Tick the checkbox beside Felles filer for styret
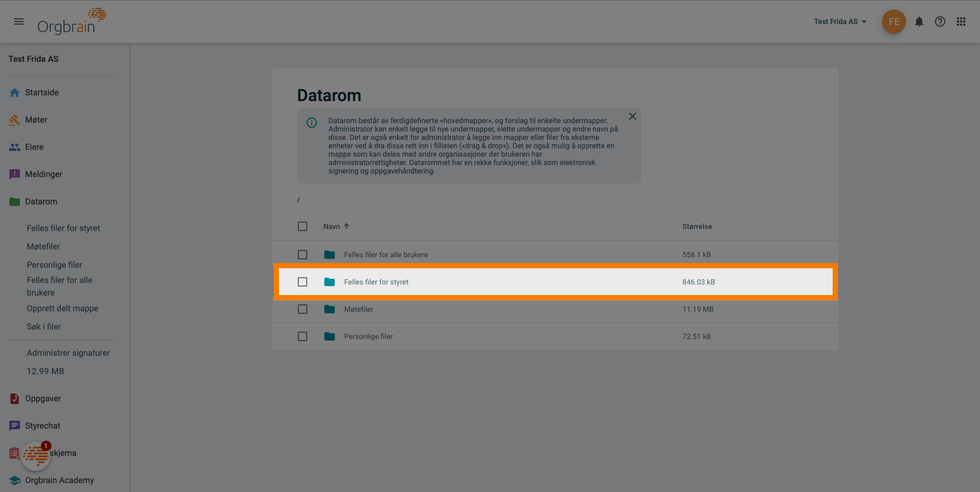The height and width of the screenshot is (492, 980). coord(303,281)
